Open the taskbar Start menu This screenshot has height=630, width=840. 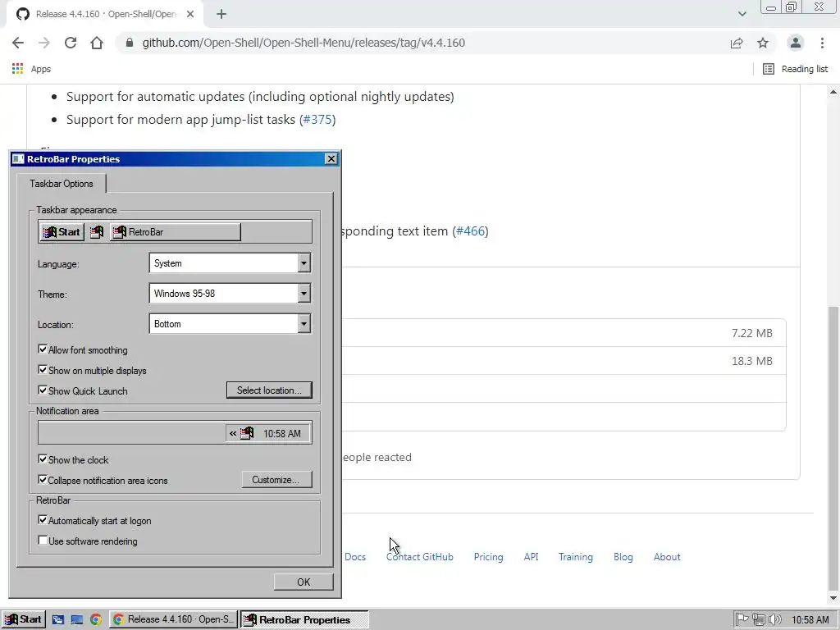tap(24, 619)
